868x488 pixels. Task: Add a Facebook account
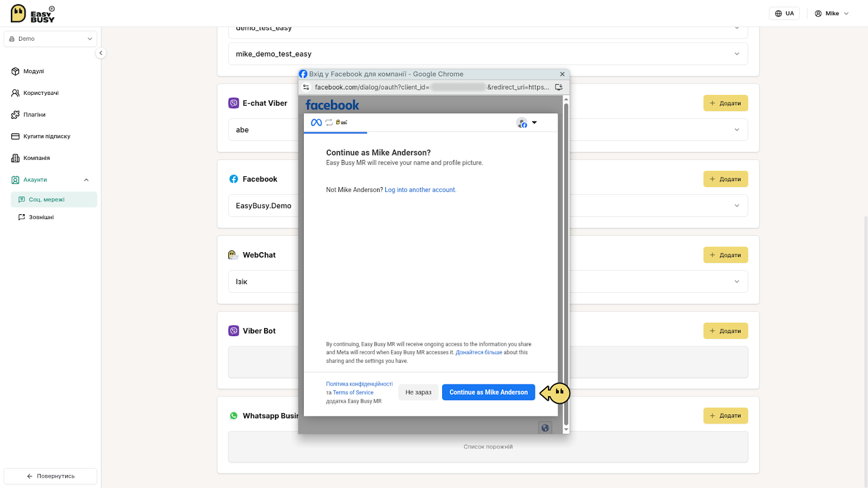(725, 179)
